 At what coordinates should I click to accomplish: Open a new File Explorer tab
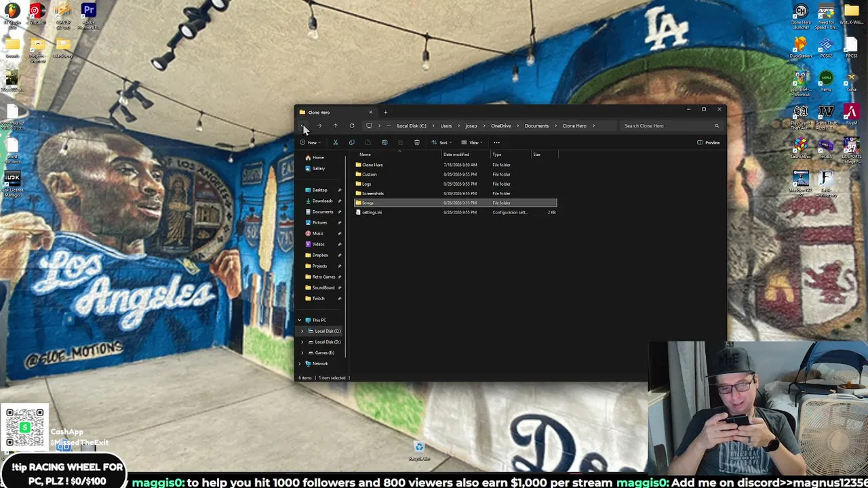pyautogui.click(x=385, y=113)
